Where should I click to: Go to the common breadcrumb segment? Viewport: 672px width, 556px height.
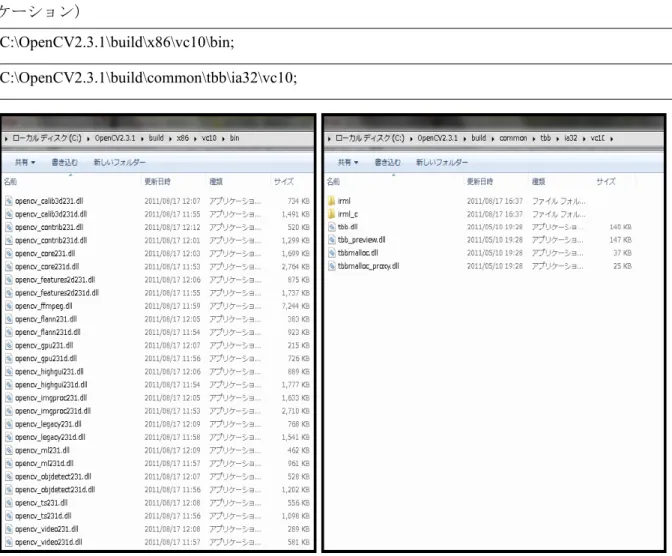coord(513,138)
